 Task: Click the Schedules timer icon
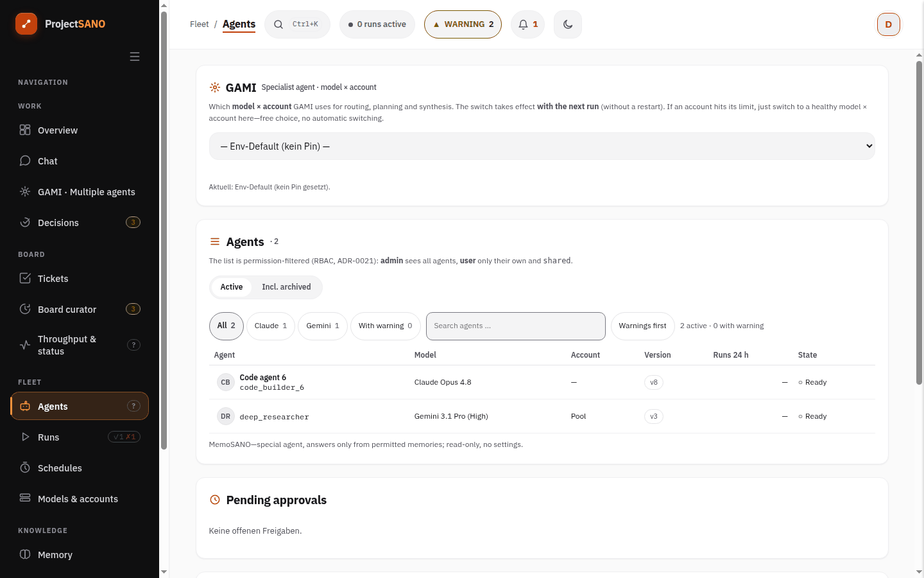click(25, 468)
